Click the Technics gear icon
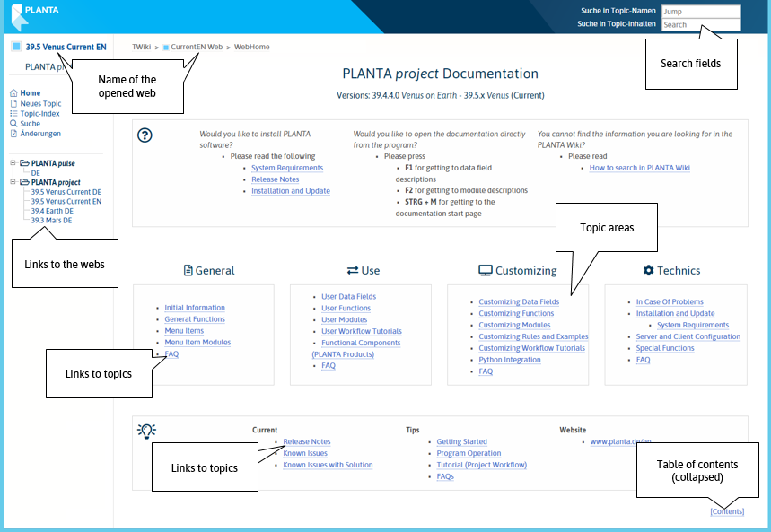Screen dimensions: 771x532 pos(649,270)
